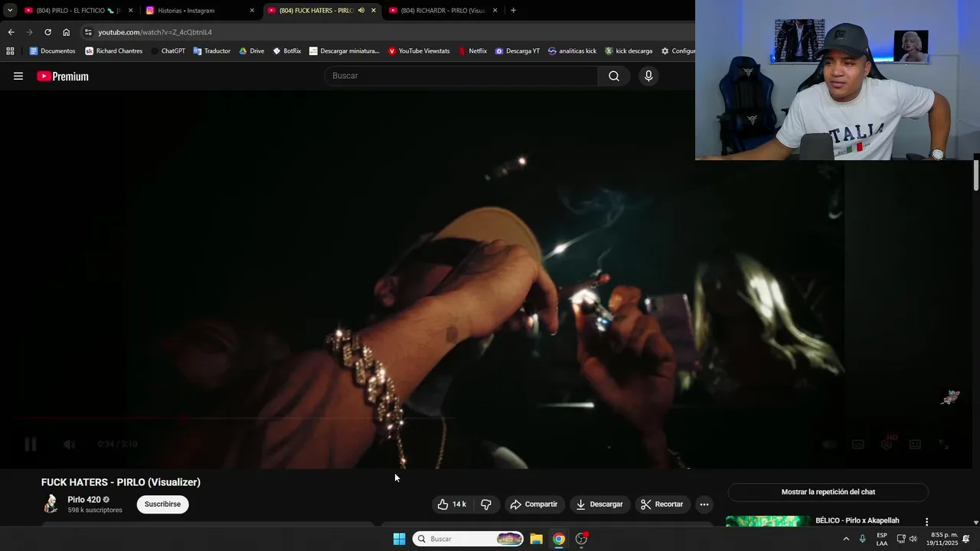Open the Drive bookmark
Screen dimensions: 980x551
[251, 51]
